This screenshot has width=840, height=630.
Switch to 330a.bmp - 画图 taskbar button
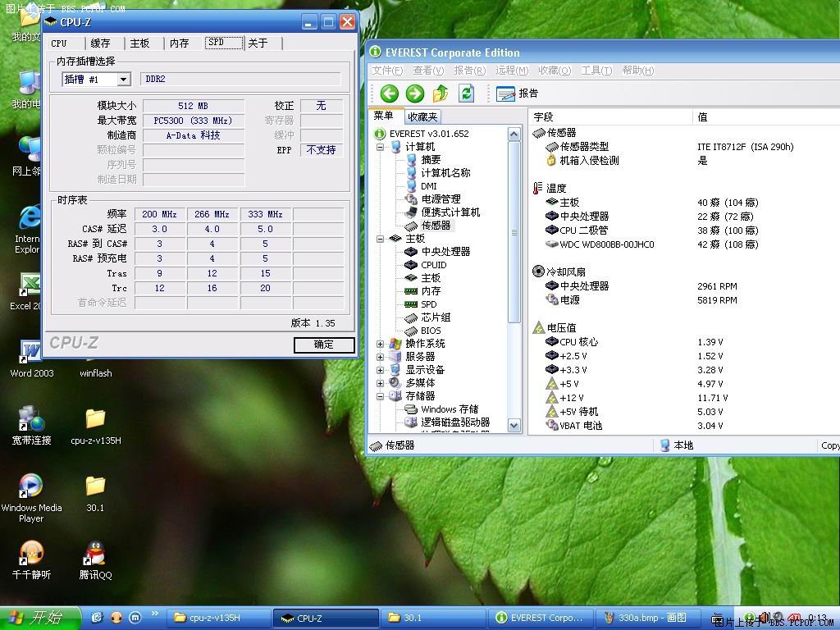[647, 619]
